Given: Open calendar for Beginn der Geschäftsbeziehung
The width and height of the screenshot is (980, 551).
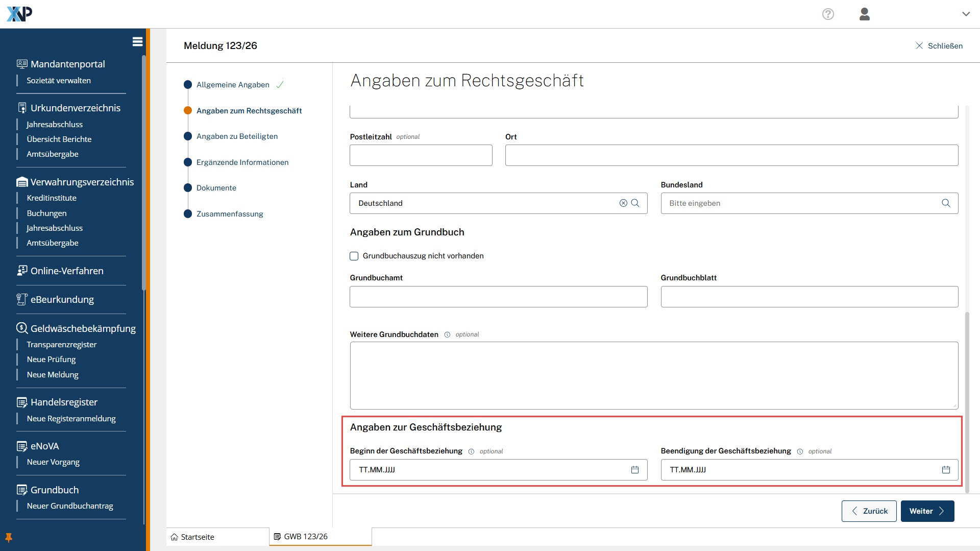Looking at the screenshot, I should click(634, 470).
